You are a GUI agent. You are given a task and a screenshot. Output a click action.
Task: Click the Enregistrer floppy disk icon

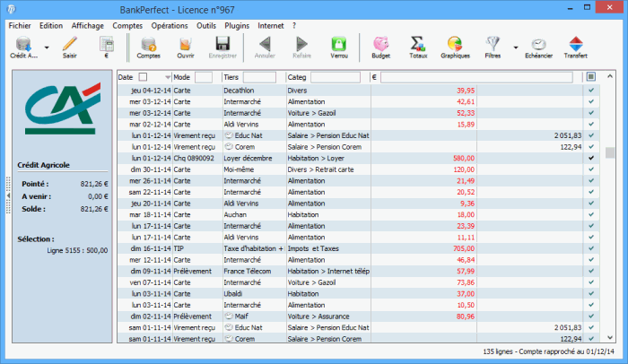tap(222, 44)
